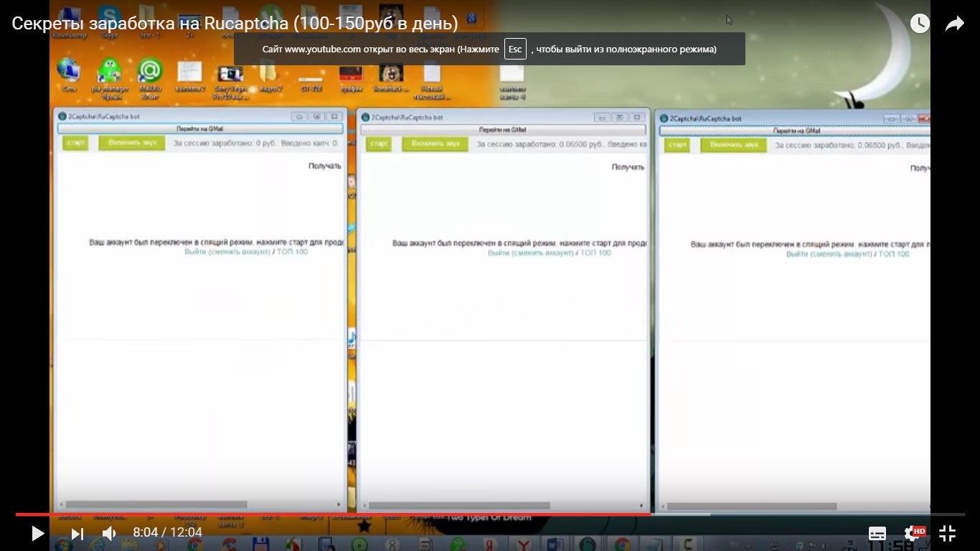Viewport: 980px width, 551px height.
Task: Open the Skype desktop icon
Action: point(109,20)
